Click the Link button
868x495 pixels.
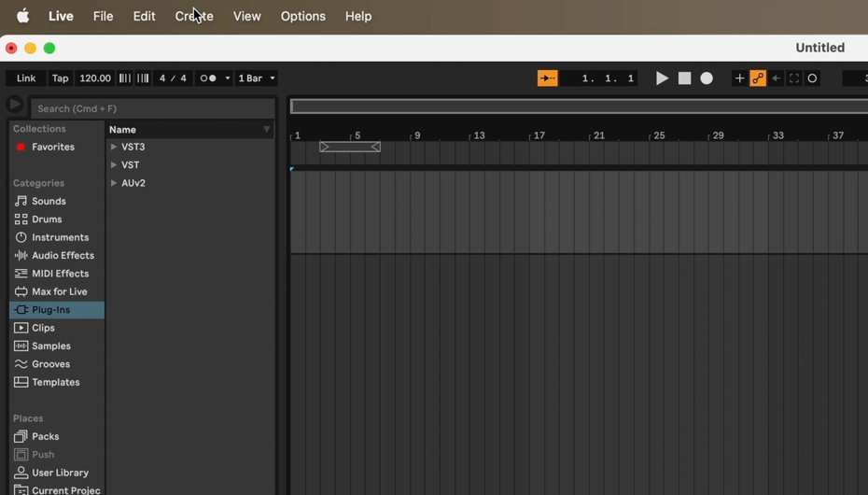(x=26, y=78)
